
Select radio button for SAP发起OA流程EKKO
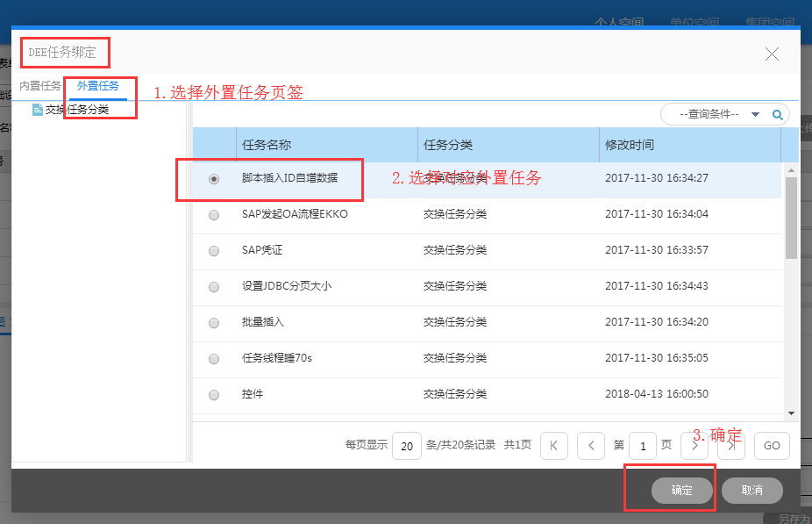tap(214, 215)
